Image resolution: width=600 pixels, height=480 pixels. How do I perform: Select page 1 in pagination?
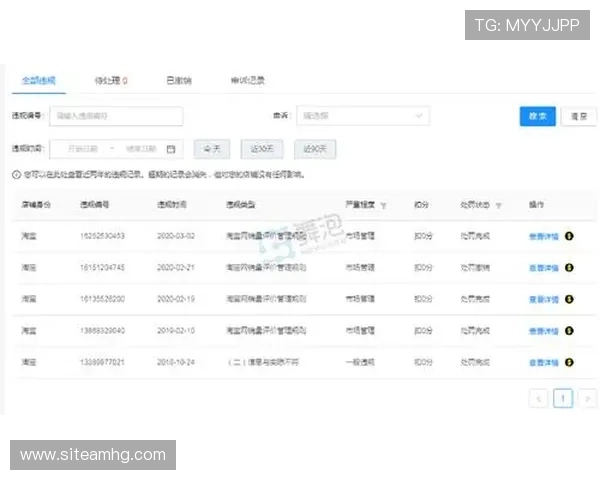(563, 398)
